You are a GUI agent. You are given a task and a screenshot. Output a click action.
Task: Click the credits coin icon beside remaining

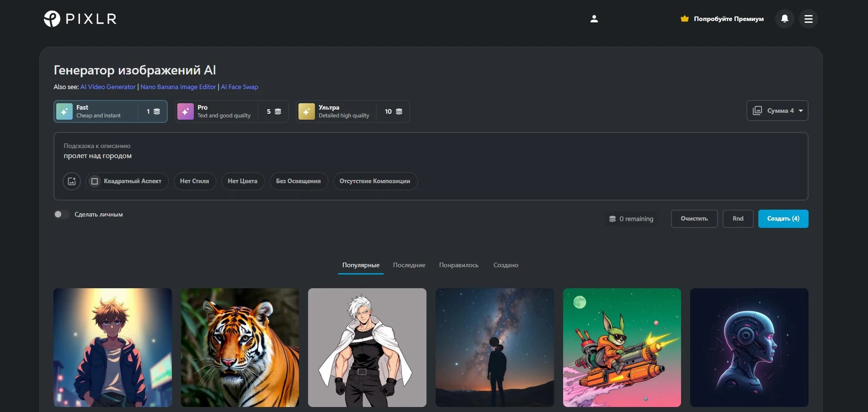point(612,219)
